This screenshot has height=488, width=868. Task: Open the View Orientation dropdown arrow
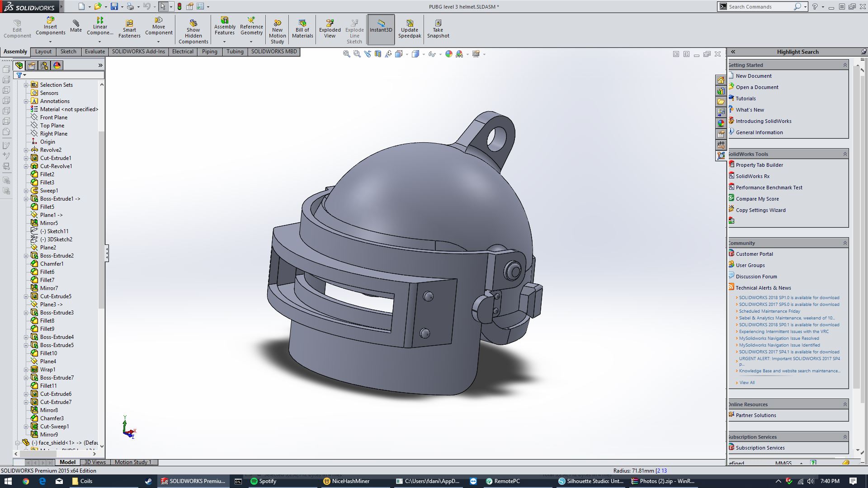tap(407, 54)
